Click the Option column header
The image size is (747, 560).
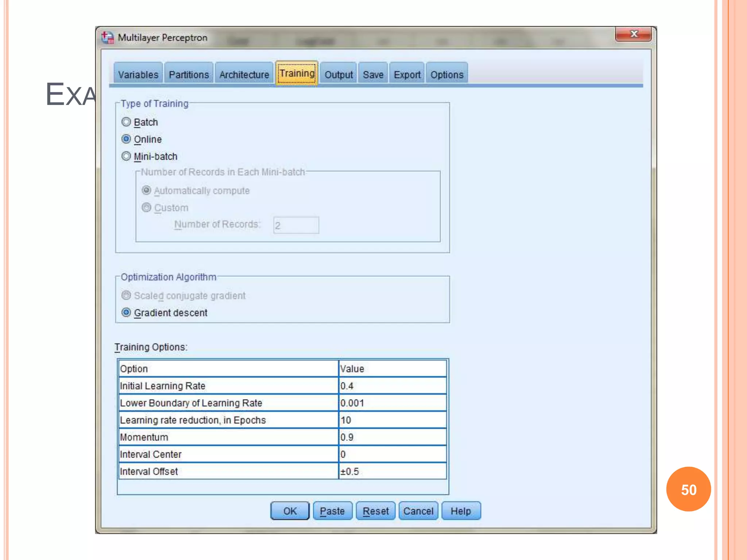coord(228,369)
